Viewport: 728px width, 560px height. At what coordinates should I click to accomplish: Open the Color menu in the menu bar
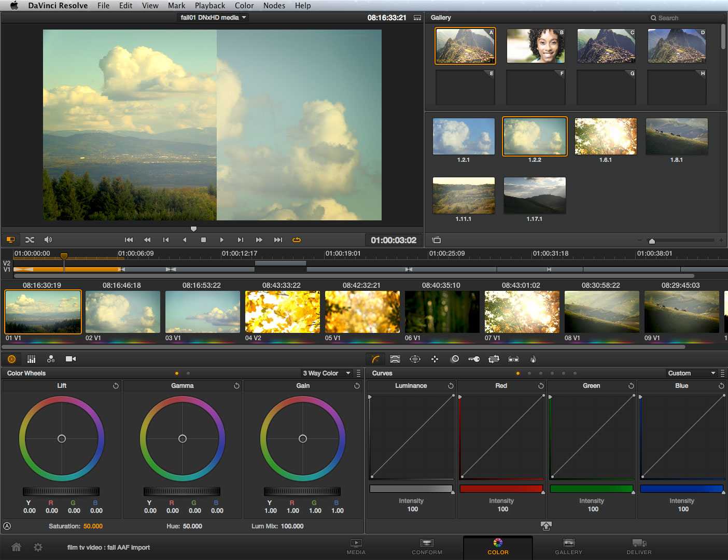244,6
